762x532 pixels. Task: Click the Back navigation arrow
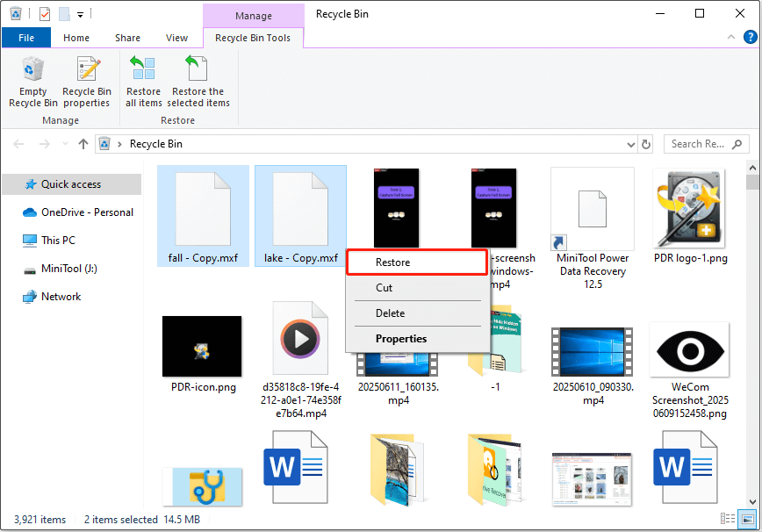[18, 144]
